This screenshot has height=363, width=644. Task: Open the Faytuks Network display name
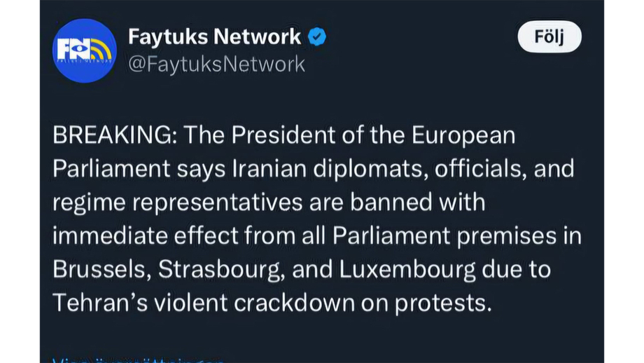coord(214,36)
